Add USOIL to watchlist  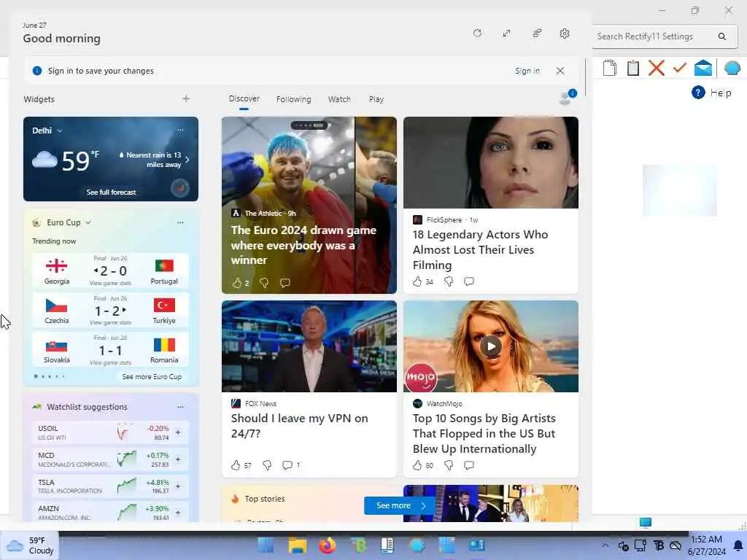(178, 432)
